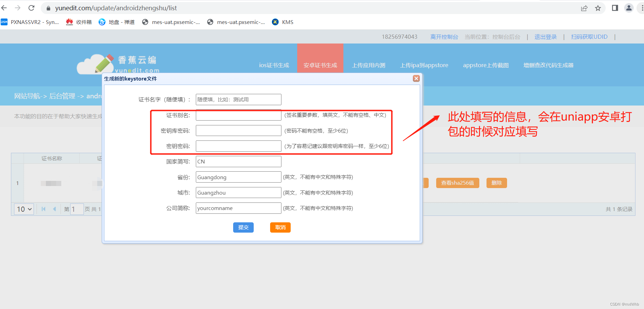Submit the form with 提交 button

tap(243, 227)
